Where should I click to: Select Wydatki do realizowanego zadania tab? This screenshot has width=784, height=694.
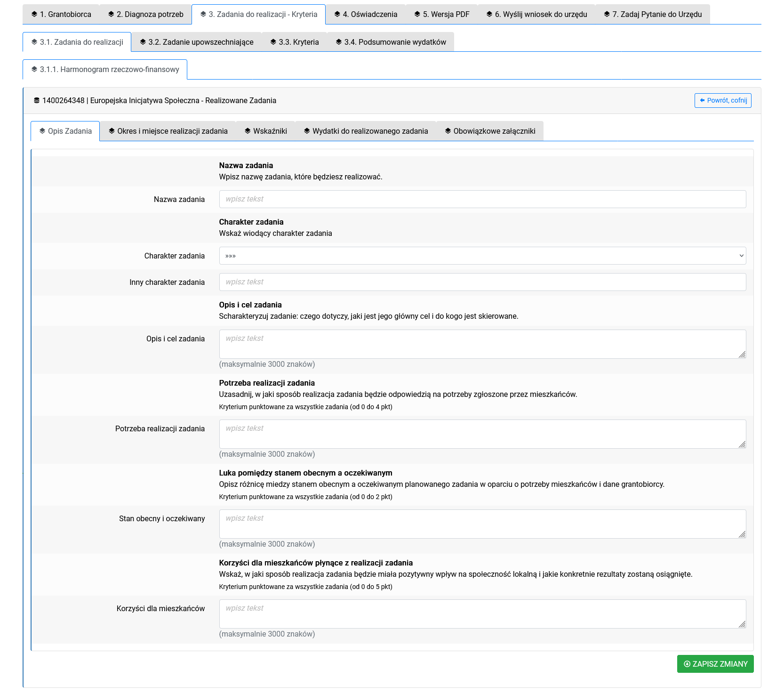click(366, 131)
